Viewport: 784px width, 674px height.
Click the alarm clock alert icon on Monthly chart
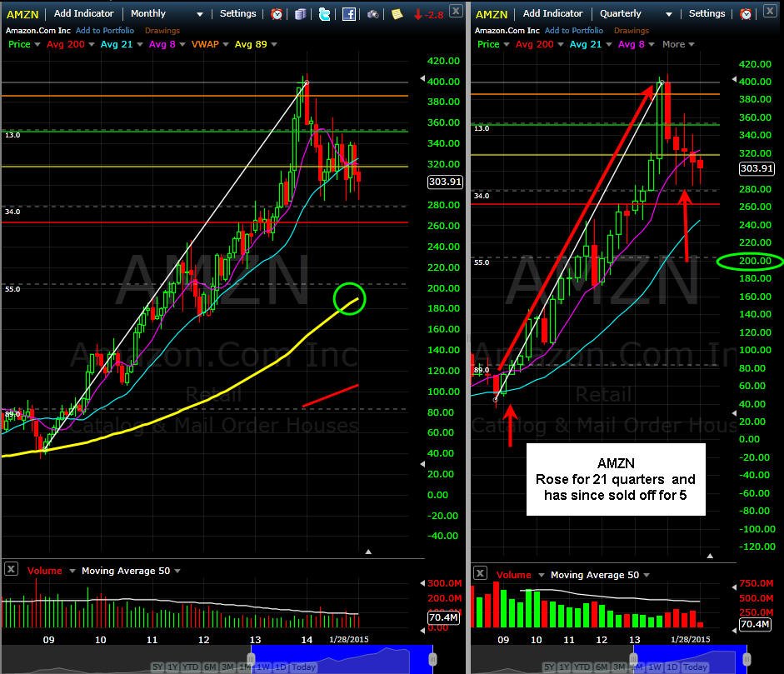point(276,14)
